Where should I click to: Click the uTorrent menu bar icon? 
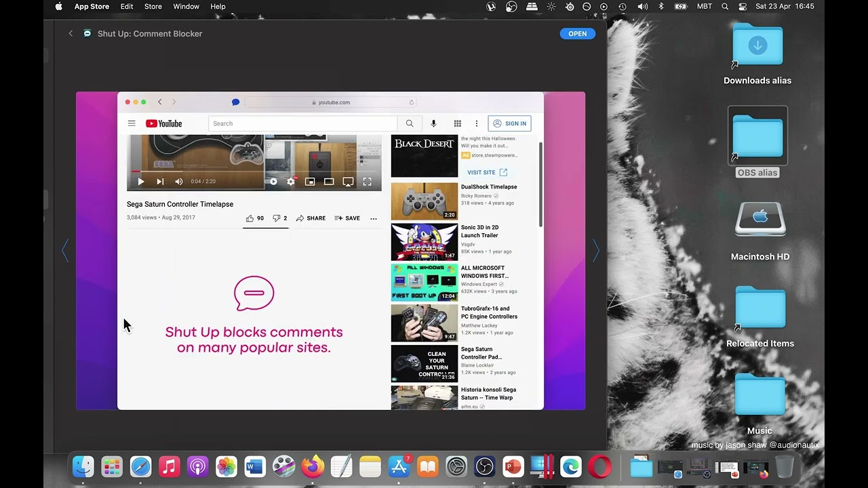[x=491, y=7]
